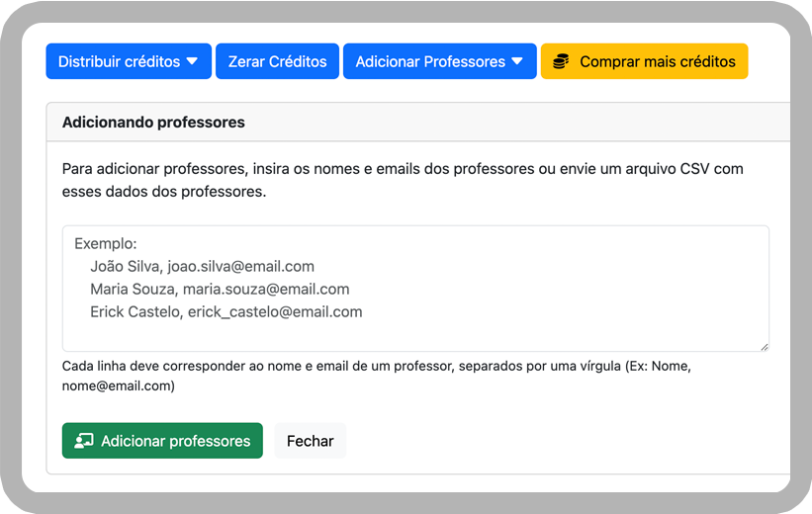Click the nome@email.com example hint text
Screen dimensions: 812x514
click(118, 385)
